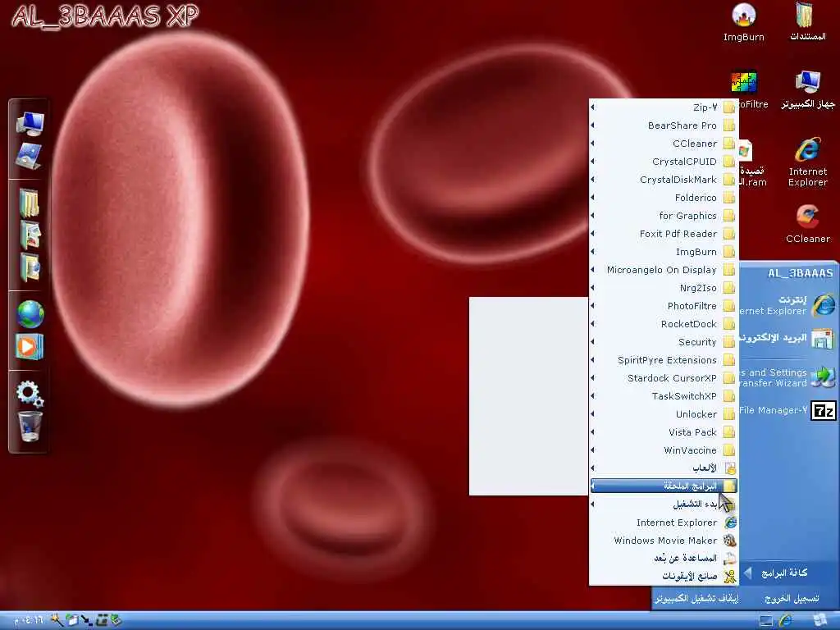Viewport: 840px width, 630px height.
Task: Open Stardock CursorXP submenu
Action: (664, 377)
